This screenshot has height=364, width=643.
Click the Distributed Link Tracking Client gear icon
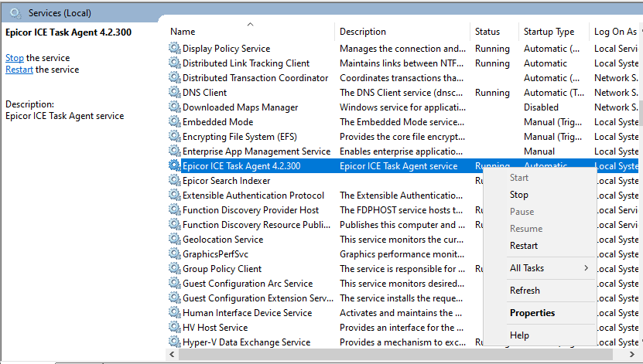coord(175,63)
